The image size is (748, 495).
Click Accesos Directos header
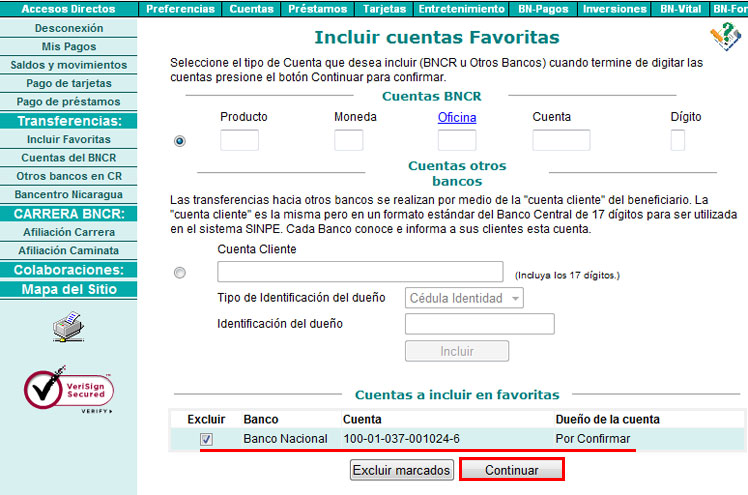pyautogui.click(x=68, y=9)
